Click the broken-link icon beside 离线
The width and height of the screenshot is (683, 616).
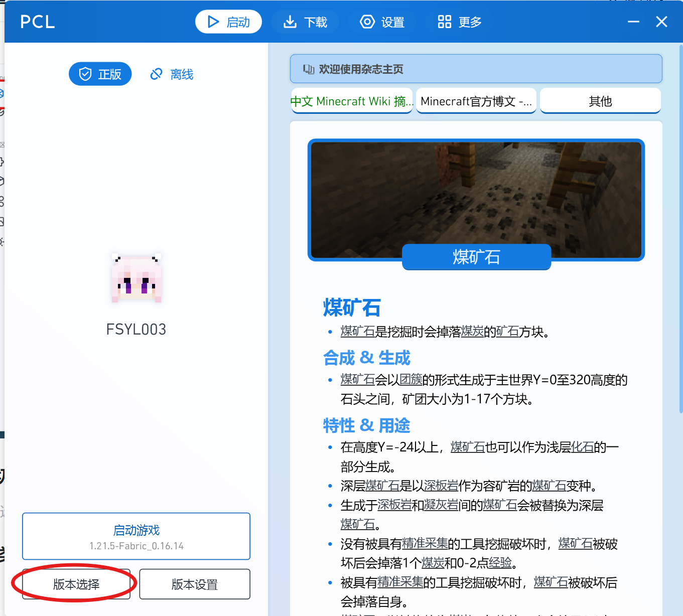tap(157, 74)
